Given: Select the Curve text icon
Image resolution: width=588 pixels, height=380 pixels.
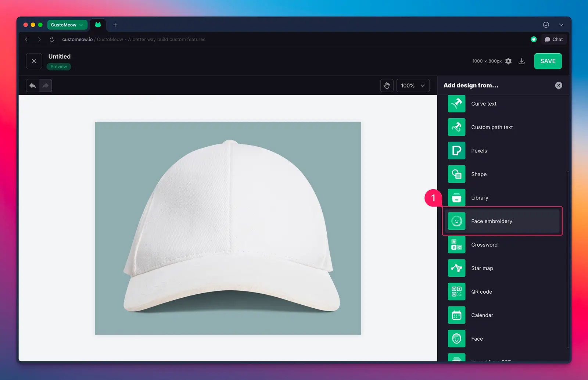Looking at the screenshot, I should coord(456,104).
